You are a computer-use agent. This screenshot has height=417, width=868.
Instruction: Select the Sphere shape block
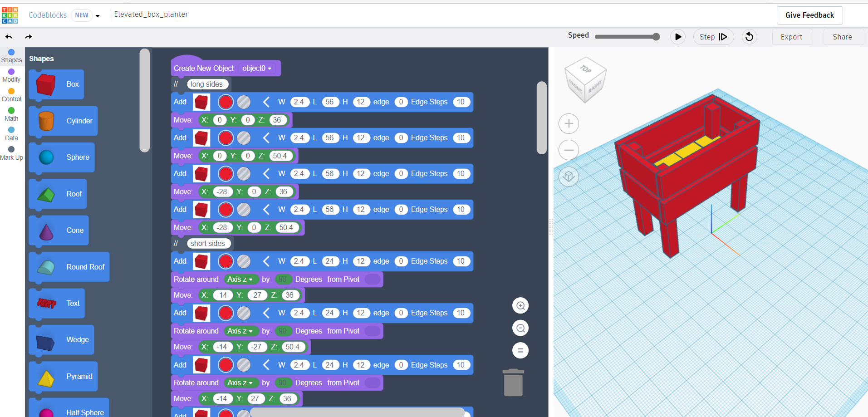click(61, 157)
